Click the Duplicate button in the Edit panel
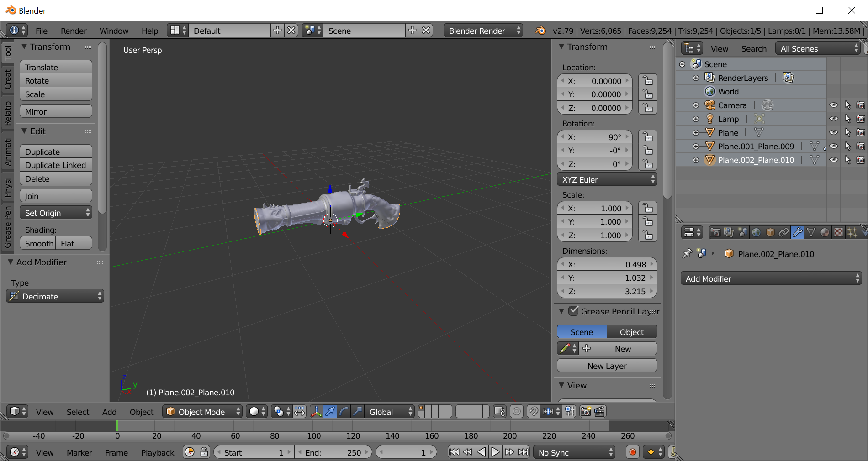The width and height of the screenshot is (868, 461). [x=55, y=152]
